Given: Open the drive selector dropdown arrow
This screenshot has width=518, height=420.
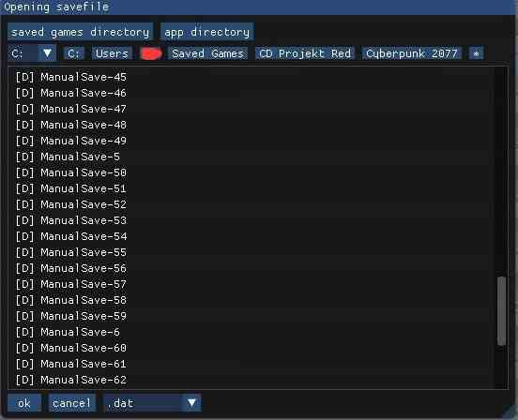Looking at the screenshot, I should click(47, 53).
